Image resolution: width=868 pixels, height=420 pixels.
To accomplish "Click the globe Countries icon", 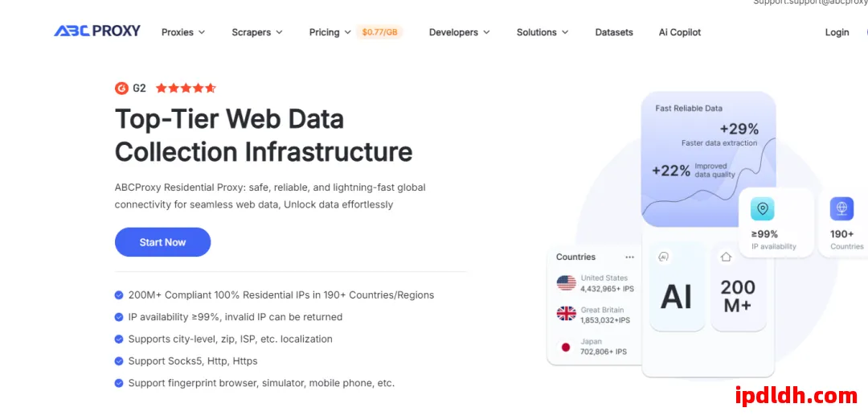I will tap(841, 209).
